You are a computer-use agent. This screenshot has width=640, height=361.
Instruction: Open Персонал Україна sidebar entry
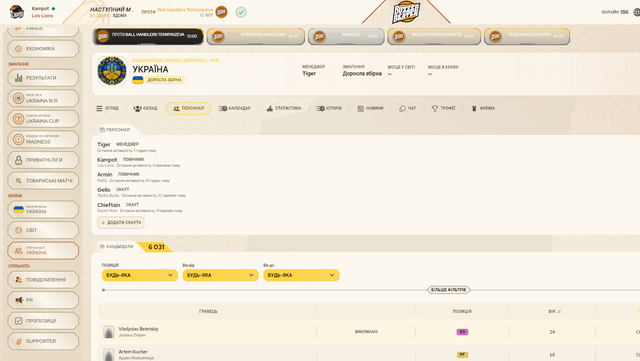click(x=43, y=251)
